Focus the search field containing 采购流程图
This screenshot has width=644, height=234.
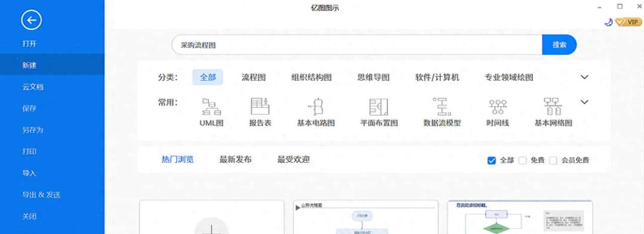(357, 45)
